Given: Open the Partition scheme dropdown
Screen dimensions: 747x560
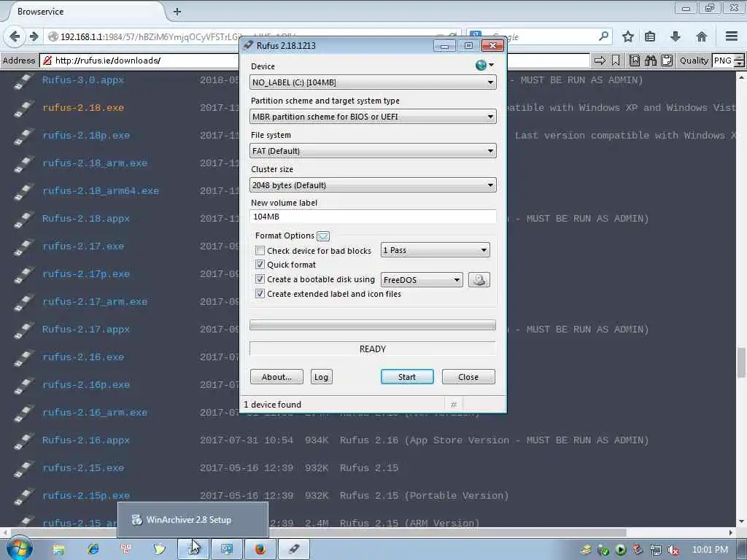Looking at the screenshot, I should tap(373, 117).
